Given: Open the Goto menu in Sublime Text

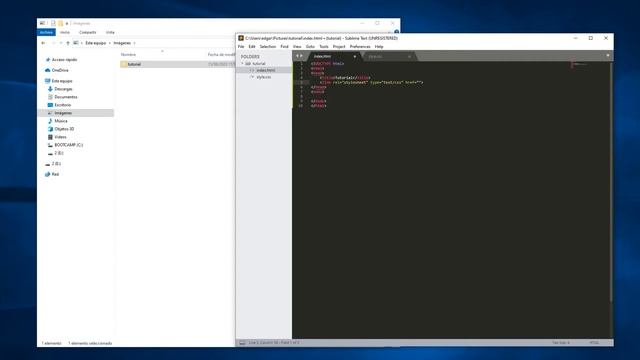Looking at the screenshot, I should (x=310, y=47).
